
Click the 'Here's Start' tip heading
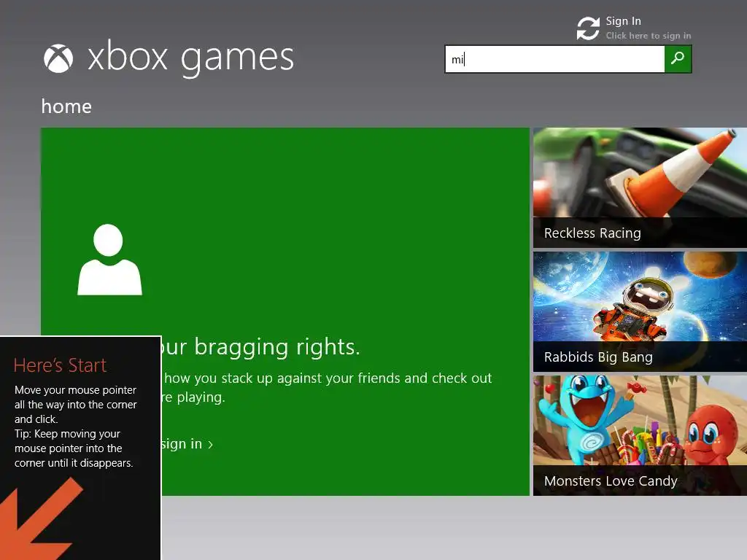pyautogui.click(x=60, y=365)
